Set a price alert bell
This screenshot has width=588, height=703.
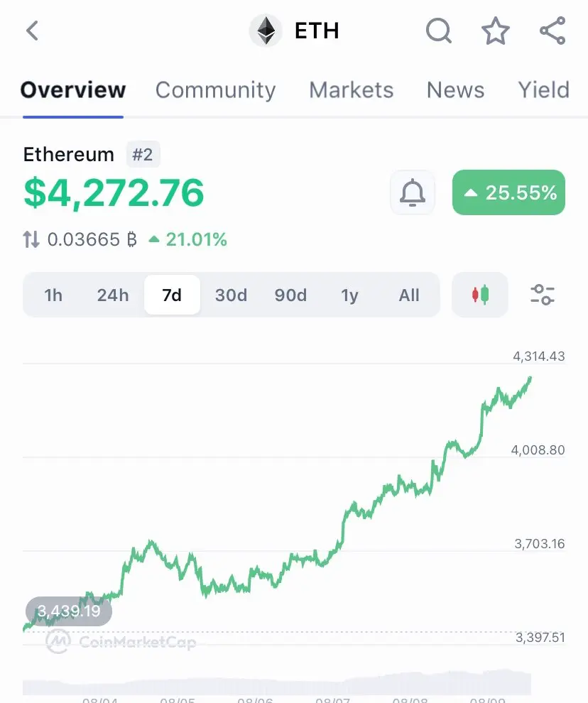coord(412,192)
